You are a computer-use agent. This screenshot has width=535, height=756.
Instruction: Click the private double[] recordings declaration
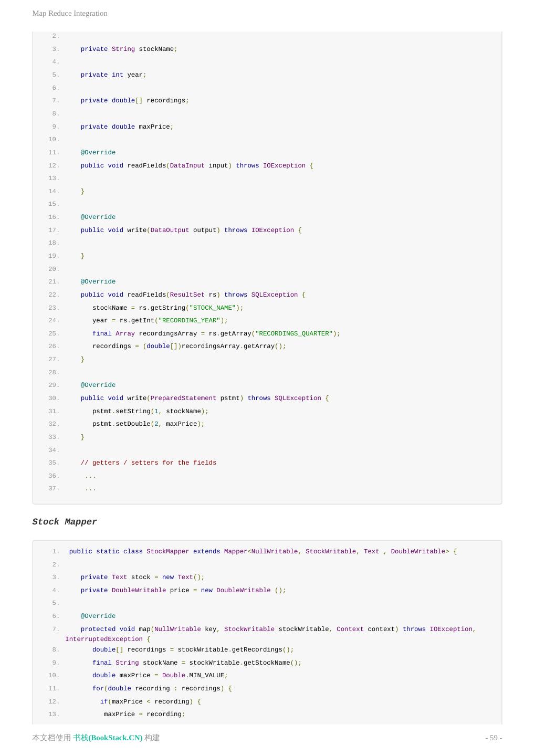(134, 100)
